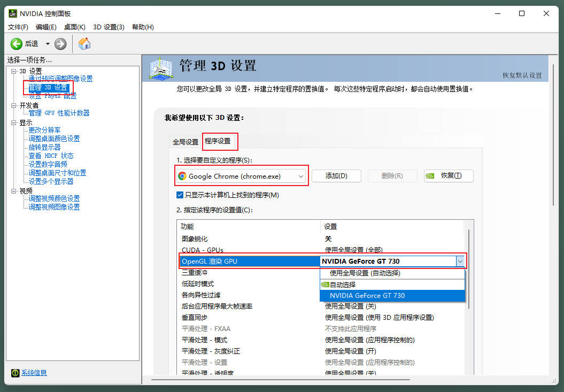564x392 pixels.
Task: Click the green Back arrow icon
Action: (17, 44)
